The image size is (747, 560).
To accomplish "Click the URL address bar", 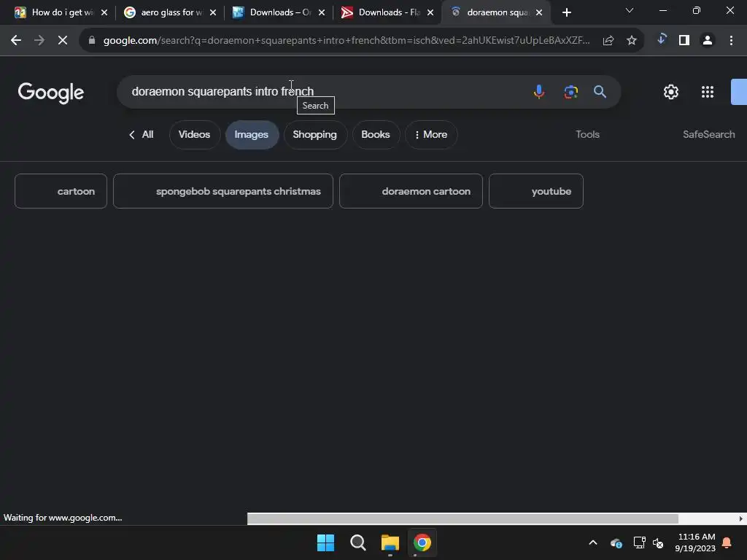I will coord(346,41).
